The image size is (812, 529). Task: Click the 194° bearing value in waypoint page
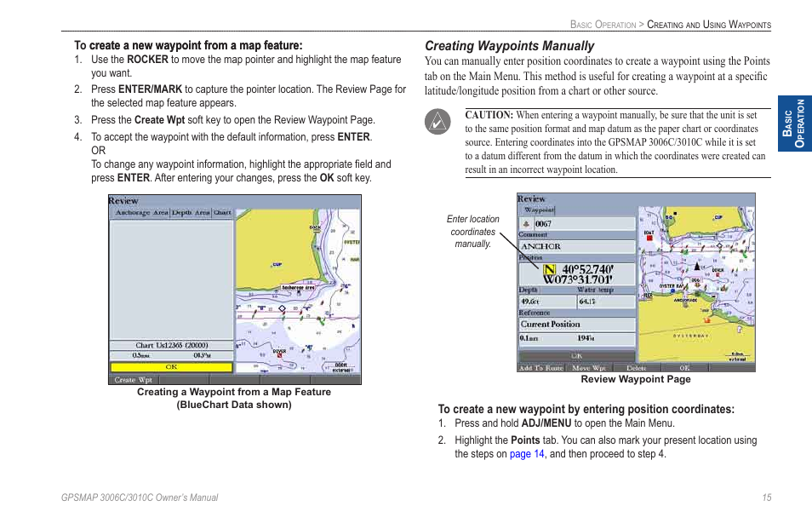(x=586, y=338)
